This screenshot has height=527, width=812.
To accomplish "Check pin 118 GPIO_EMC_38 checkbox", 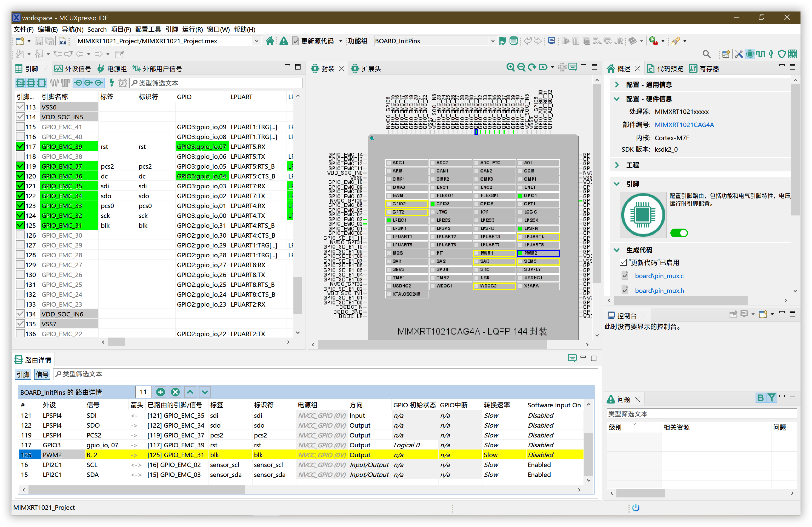I will point(20,157).
